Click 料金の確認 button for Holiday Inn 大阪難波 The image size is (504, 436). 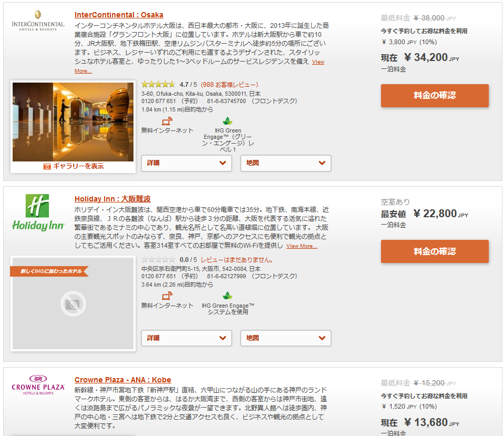(x=435, y=251)
